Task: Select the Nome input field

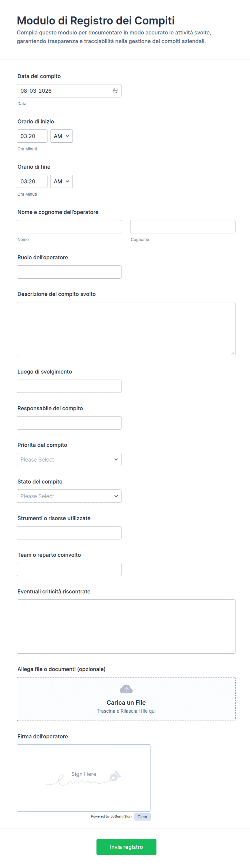Action: pos(70,227)
